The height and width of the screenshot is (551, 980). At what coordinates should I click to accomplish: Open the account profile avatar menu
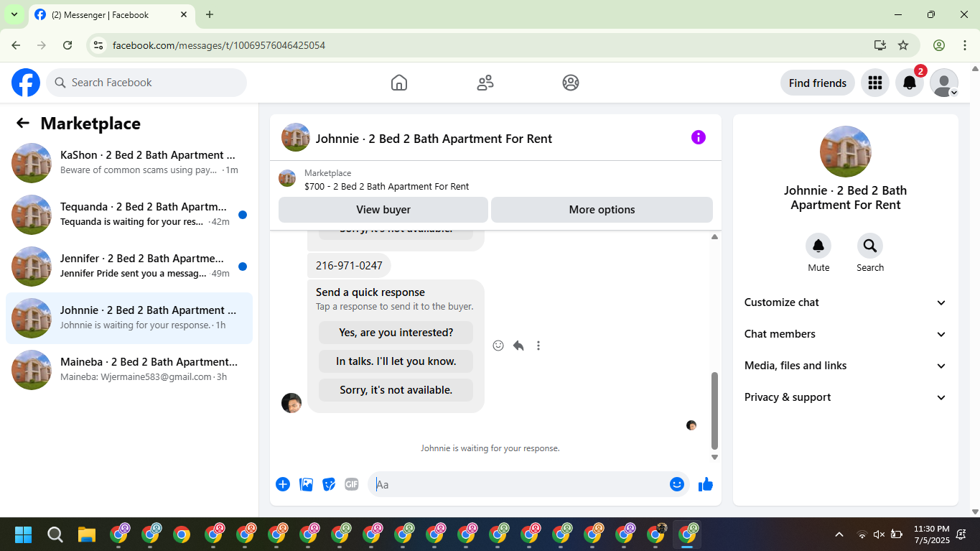(x=944, y=83)
